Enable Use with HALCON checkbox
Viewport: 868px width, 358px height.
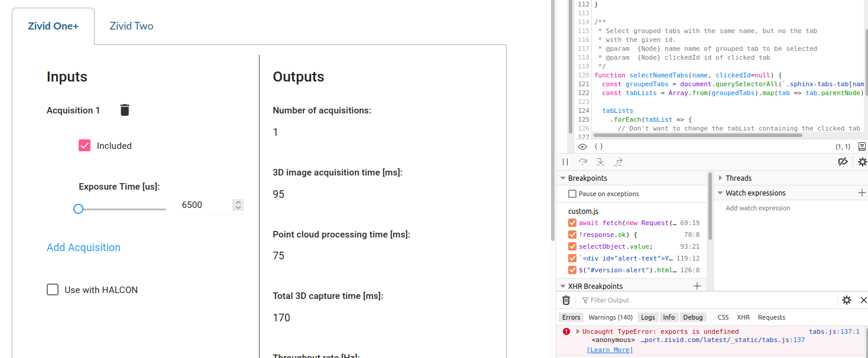point(53,289)
